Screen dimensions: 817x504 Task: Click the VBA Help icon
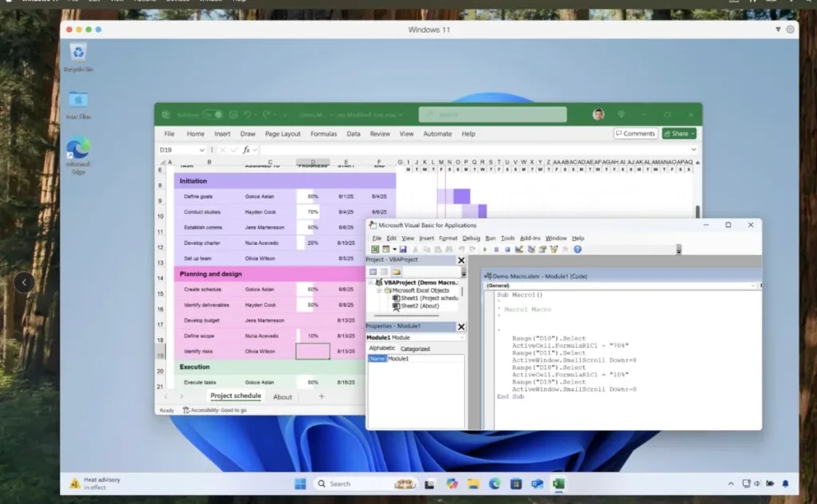tap(576, 249)
